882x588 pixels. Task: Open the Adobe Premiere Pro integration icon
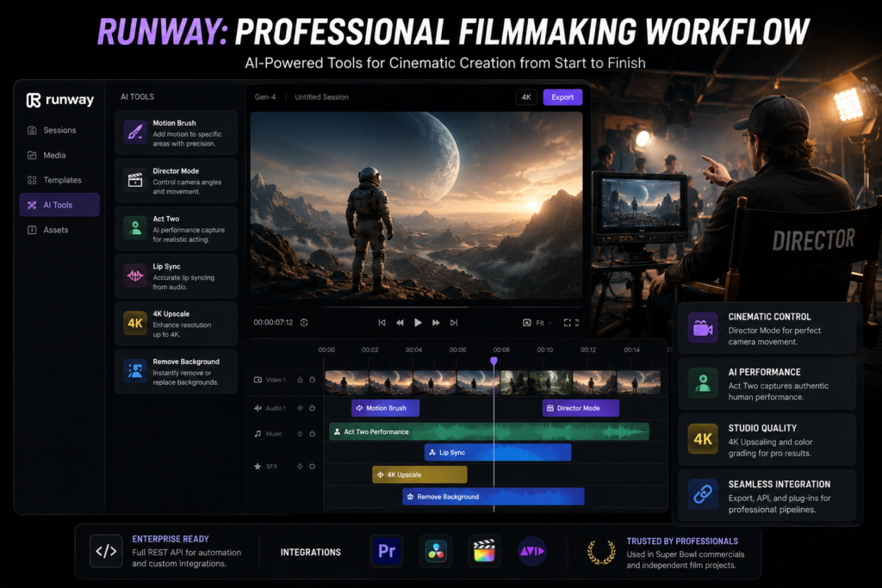(x=387, y=551)
